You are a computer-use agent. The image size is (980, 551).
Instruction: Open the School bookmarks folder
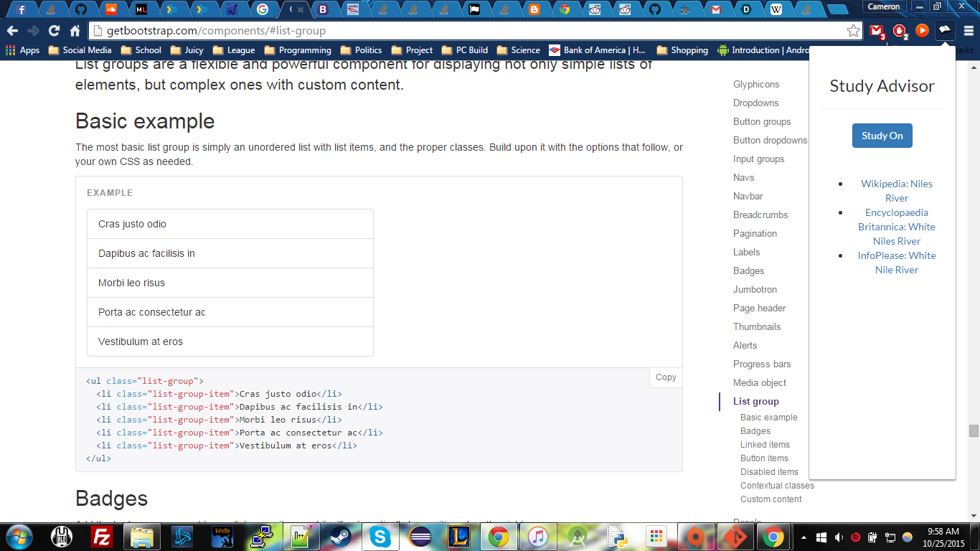click(141, 50)
